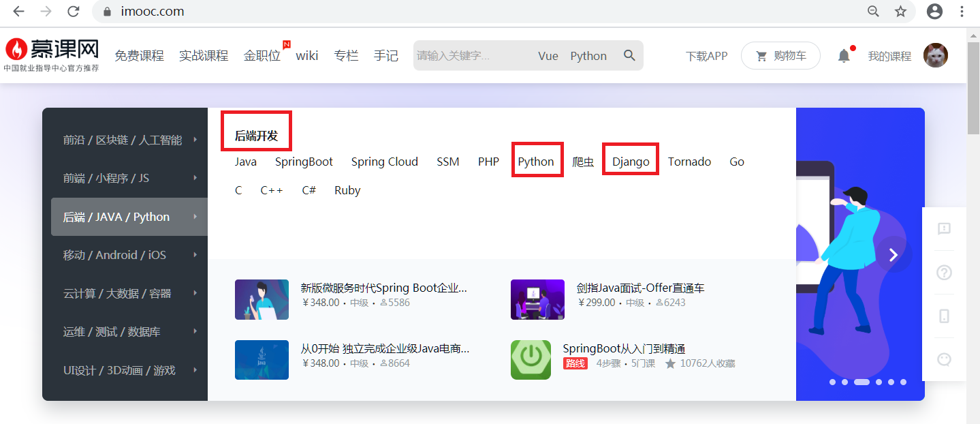Open the 金职位 nav item
The height and width of the screenshot is (424, 980).
(x=262, y=56)
